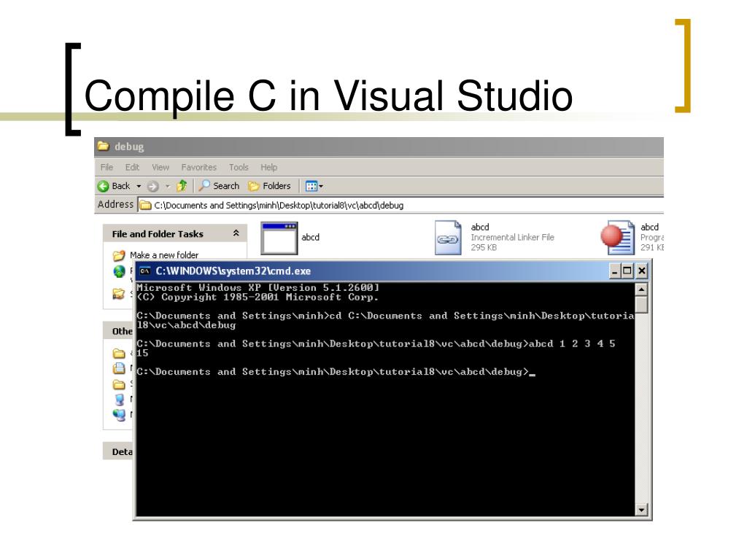Open the Edit menu
Viewport: 747px width, 560px height.
(x=132, y=167)
